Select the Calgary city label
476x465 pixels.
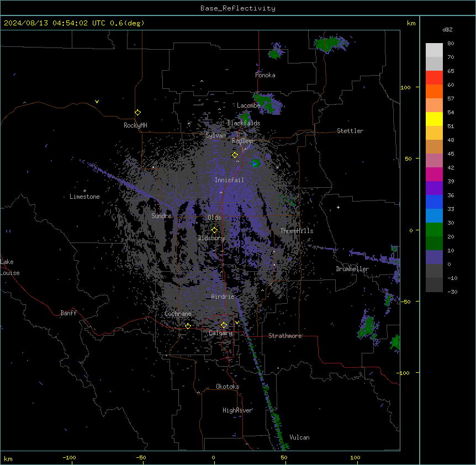click(221, 333)
